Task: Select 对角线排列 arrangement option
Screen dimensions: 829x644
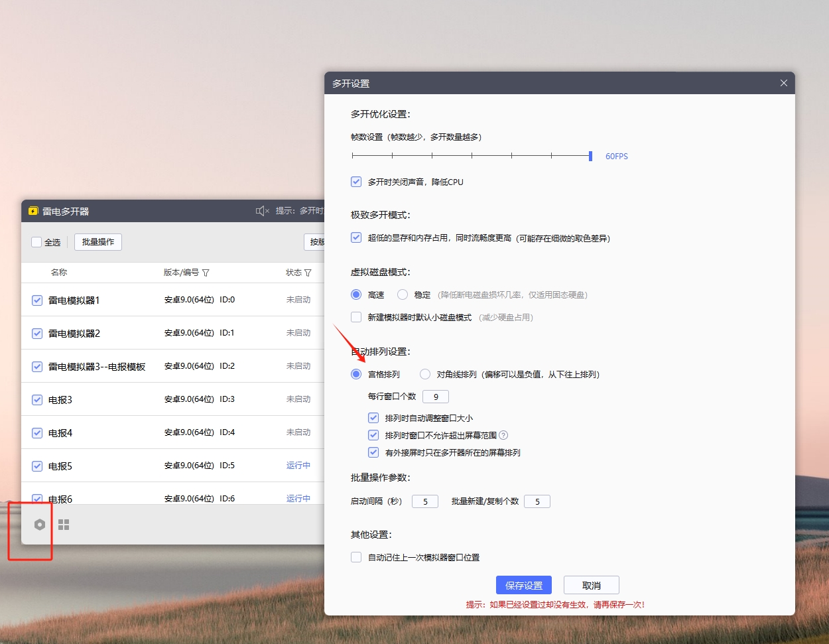Action: click(425, 374)
